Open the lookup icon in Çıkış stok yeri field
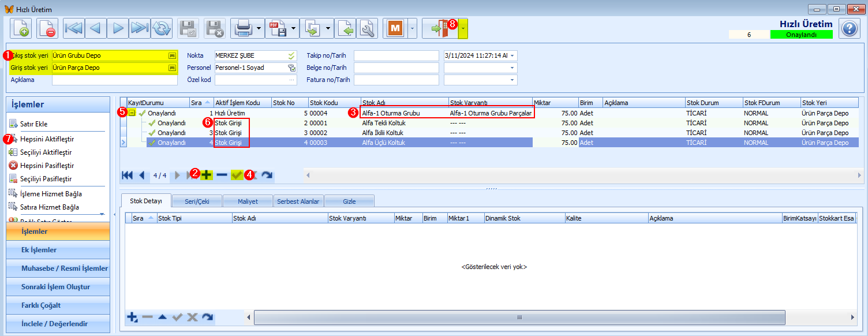This screenshot has height=336, width=868. pyautogui.click(x=171, y=55)
